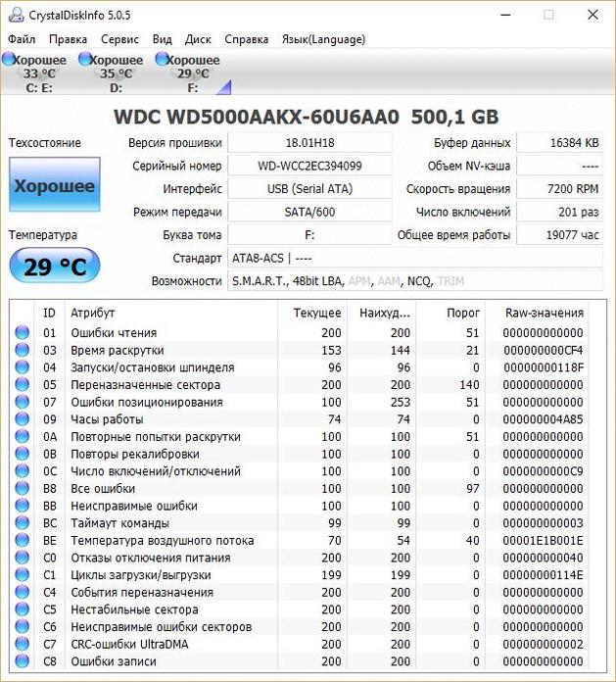Image resolution: width=616 pixels, height=682 pixels.
Task: Click status orb for C7 CRC-ошибки UltraDMA
Action: point(23,644)
